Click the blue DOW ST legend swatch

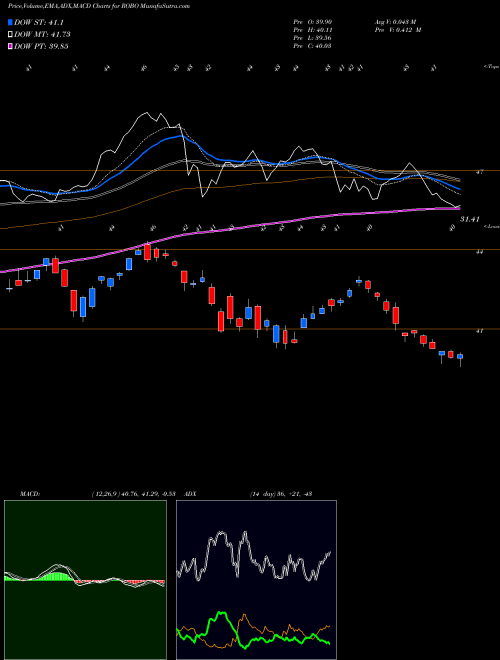point(10,22)
